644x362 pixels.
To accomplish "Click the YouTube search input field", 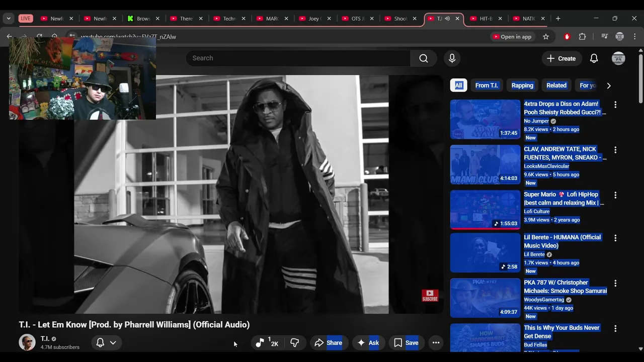I will 298,58.
